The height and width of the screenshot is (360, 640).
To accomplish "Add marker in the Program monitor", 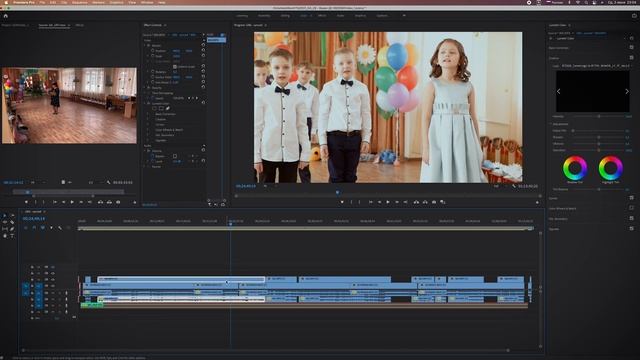I will click(342, 202).
